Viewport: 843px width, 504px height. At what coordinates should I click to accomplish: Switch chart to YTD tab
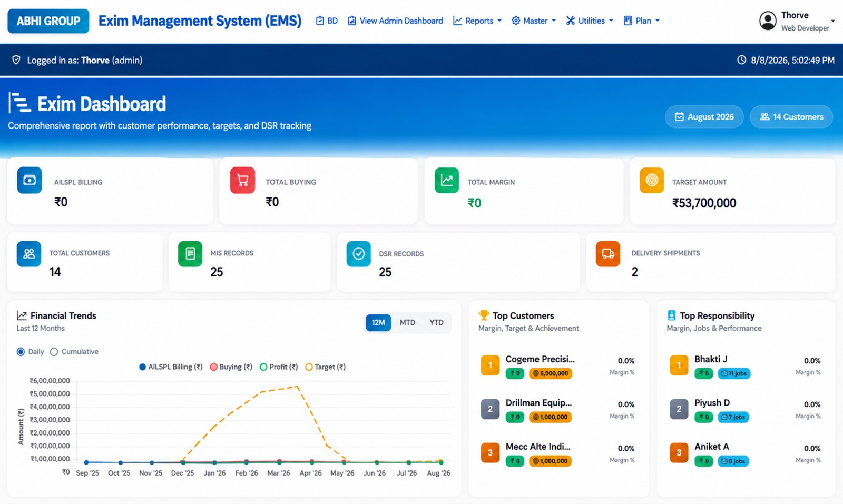click(436, 322)
